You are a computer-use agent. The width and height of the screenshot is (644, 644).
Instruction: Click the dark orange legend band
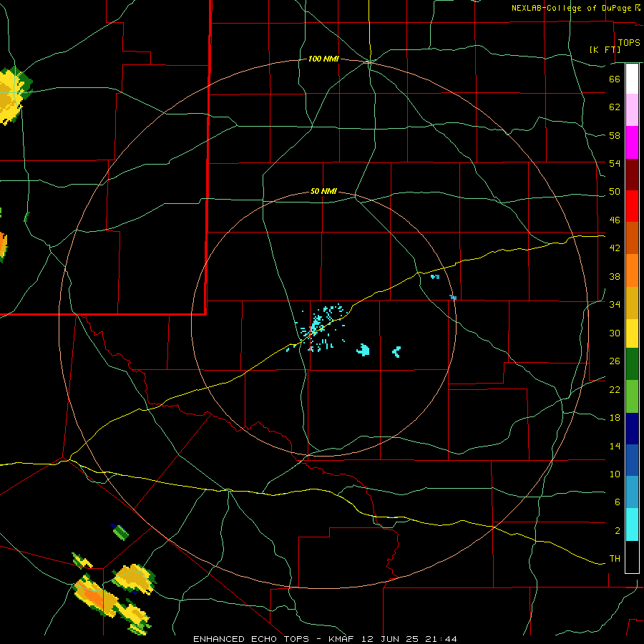click(x=632, y=238)
